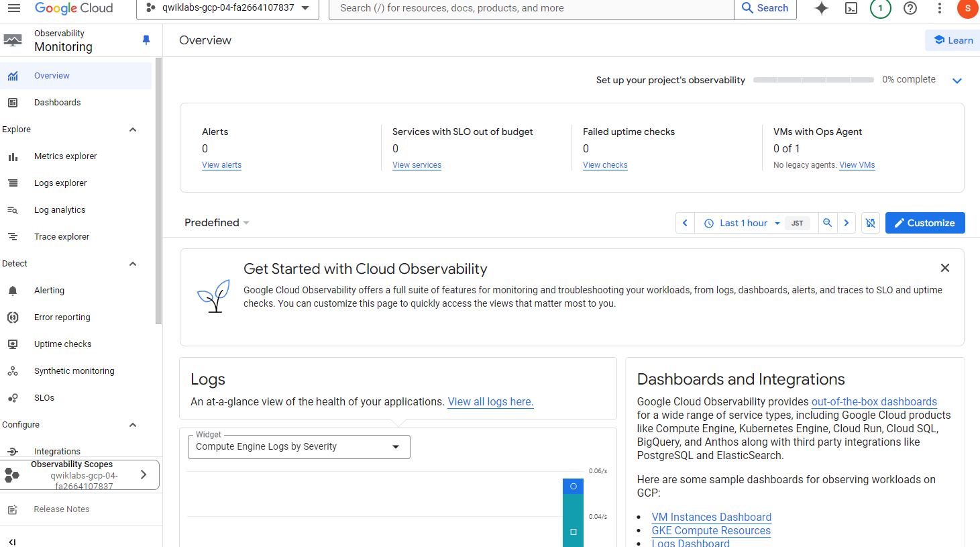Click the sidebar vertical scrollbar
This screenshot has width=980, height=547.
point(158,191)
